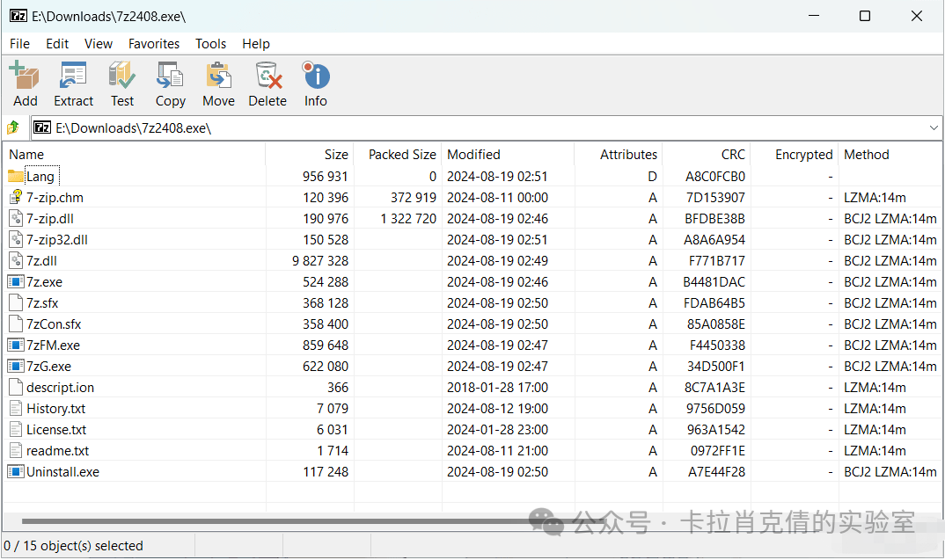
Task: Click the Uninstall.exe file icon
Action: pyautogui.click(x=16, y=471)
